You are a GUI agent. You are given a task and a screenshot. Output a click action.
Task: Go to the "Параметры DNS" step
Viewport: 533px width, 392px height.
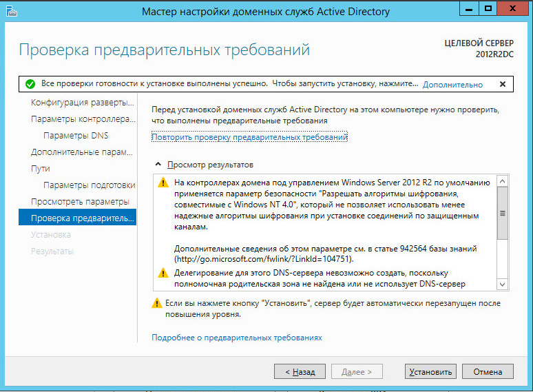pos(76,136)
